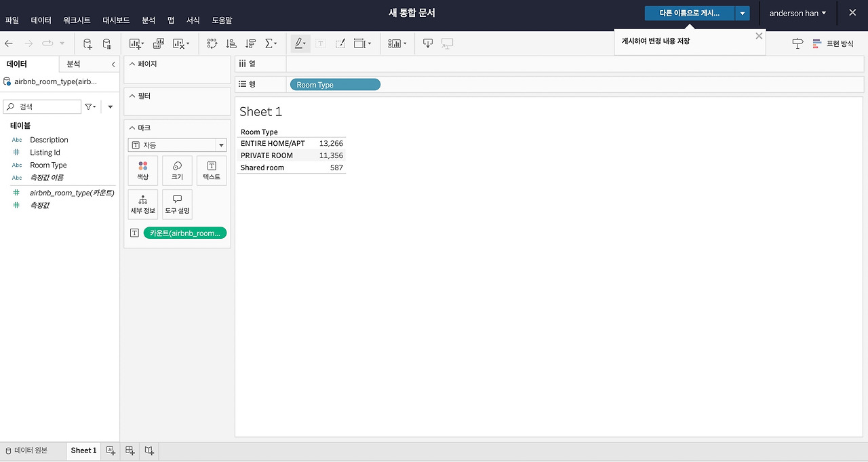Image resolution: width=868 pixels, height=462 pixels.
Task: Click the Duplicate Sheet toolbar icon
Action: (159, 43)
